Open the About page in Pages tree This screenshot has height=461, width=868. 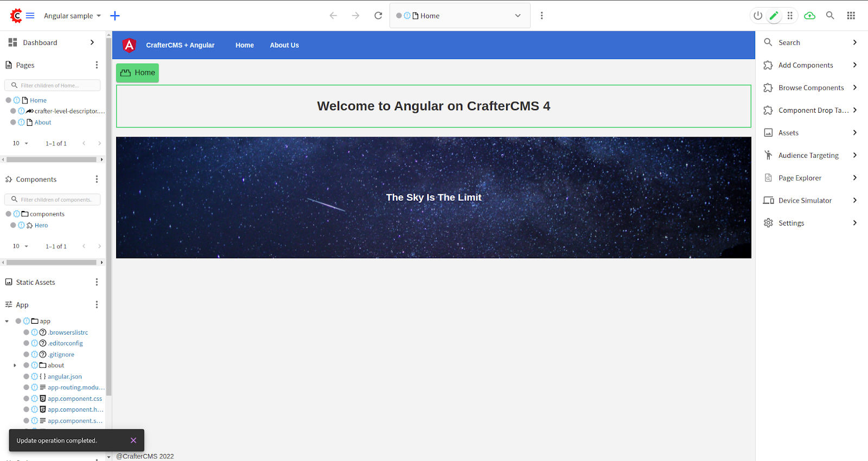coord(43,123)
